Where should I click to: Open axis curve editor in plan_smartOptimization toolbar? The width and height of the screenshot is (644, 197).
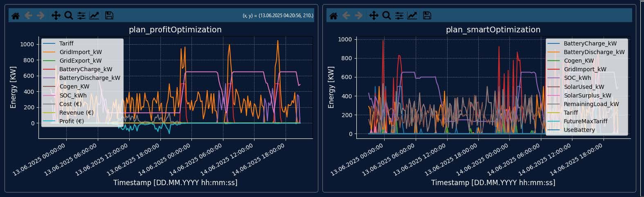412,16
